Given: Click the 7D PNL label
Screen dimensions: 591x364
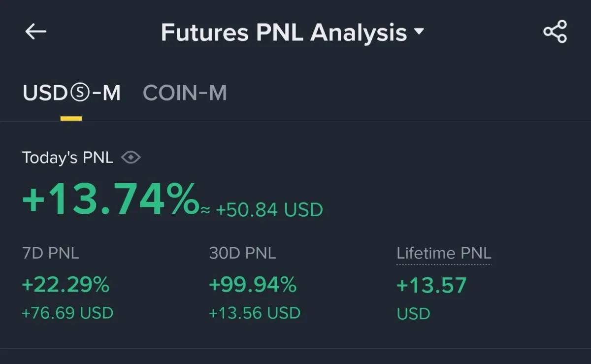Looking at the screenshot, I should coord(51,253).
